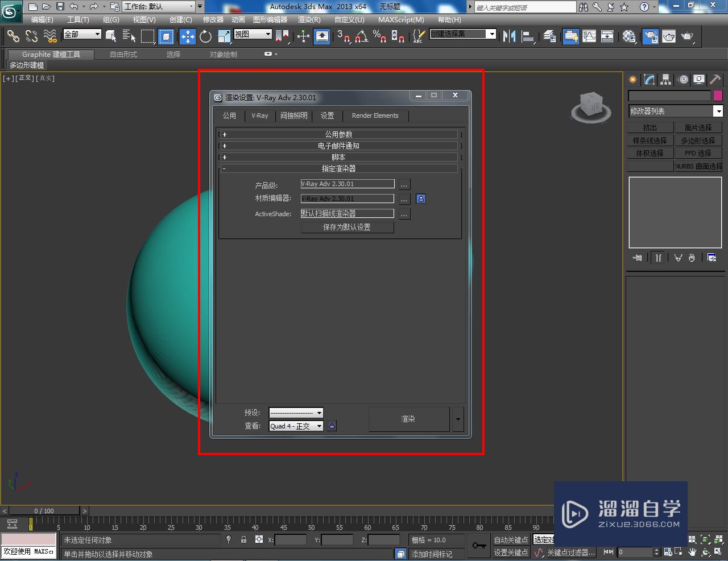Viewport: 728px width, 561px height.
Task: Click browse button for 材质编辑器 renderer
Action: click(404, 199)
